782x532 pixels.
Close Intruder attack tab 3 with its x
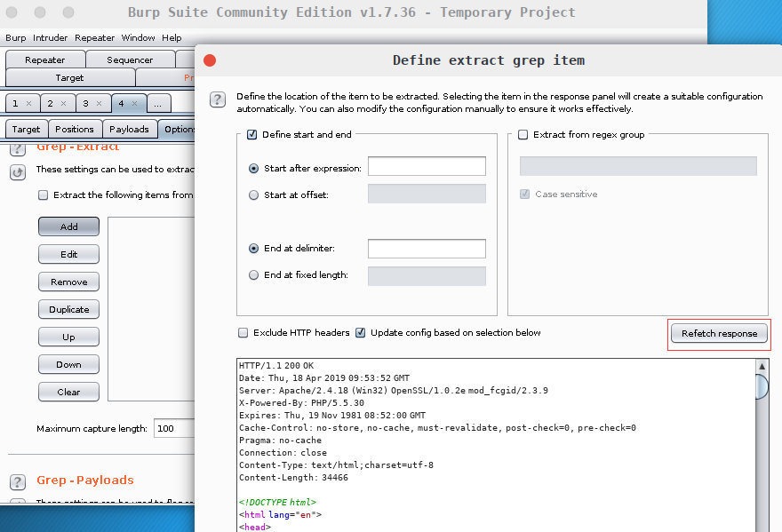(x=100, y=104)
